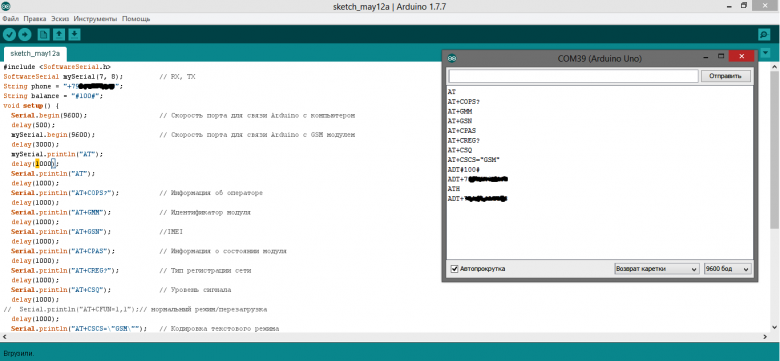The height and width of the screenshot is (361, 780).
Task: Maximize the COM39 serial monitor window
Action: [721, 57]
